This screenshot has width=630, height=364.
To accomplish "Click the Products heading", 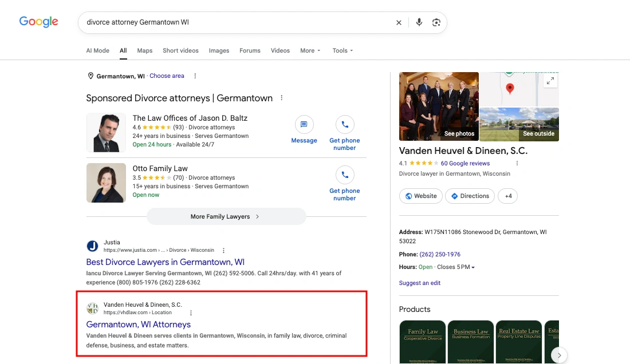I will coord(415,310).
